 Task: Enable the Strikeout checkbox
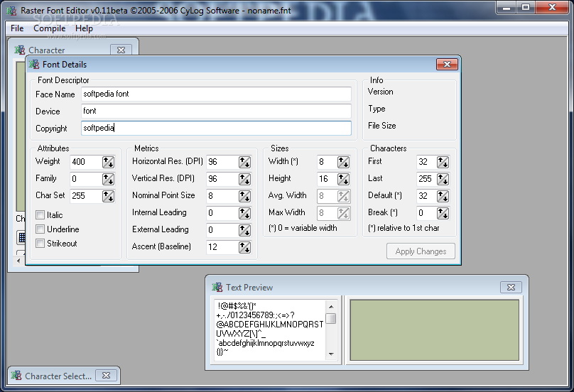coord(40,244)
